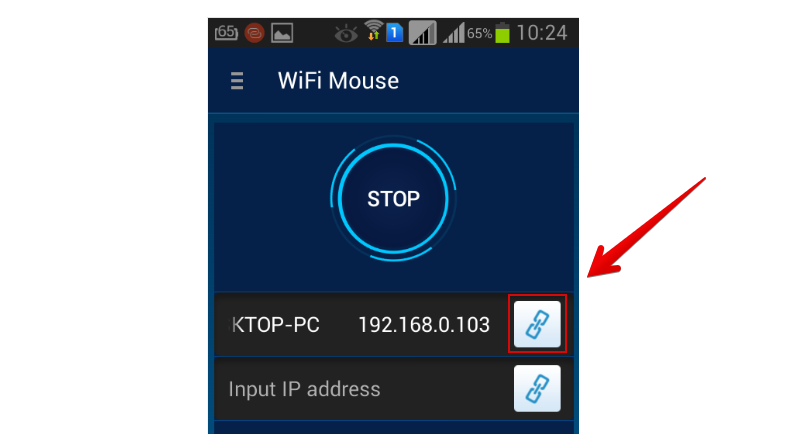The width and height of the screenshot is (804, 434).
Task: Open the picture notification icon
Action: (x=282, y=33)
